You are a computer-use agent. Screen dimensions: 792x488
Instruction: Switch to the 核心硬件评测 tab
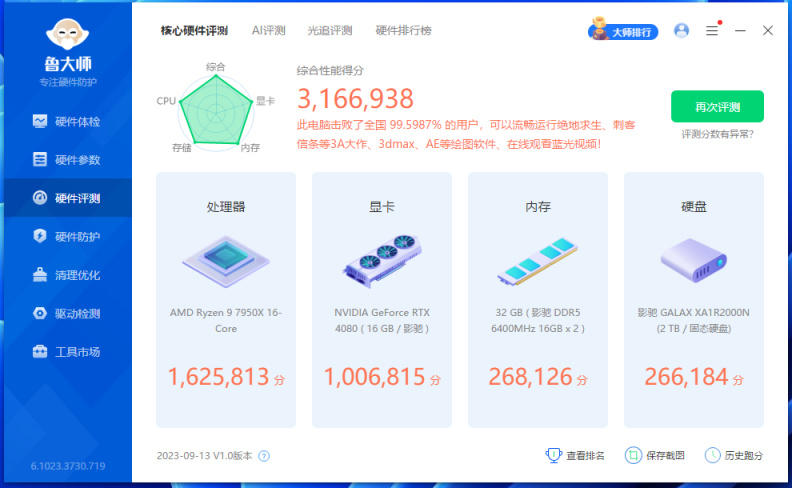tap(194, 31)
